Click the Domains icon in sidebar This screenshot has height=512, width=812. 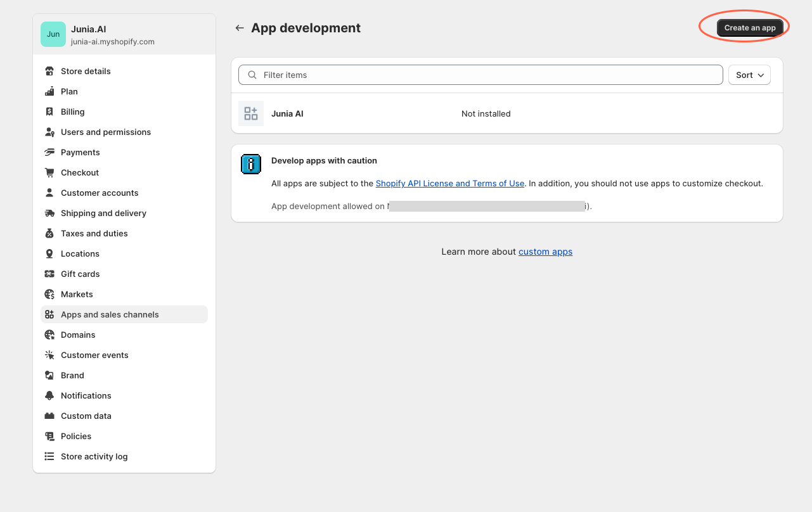tap(49, 335)
